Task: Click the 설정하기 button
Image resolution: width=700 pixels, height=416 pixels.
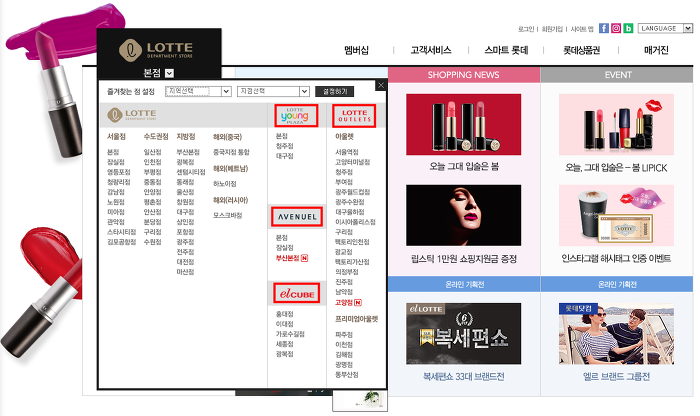Action: click(335, 92)
